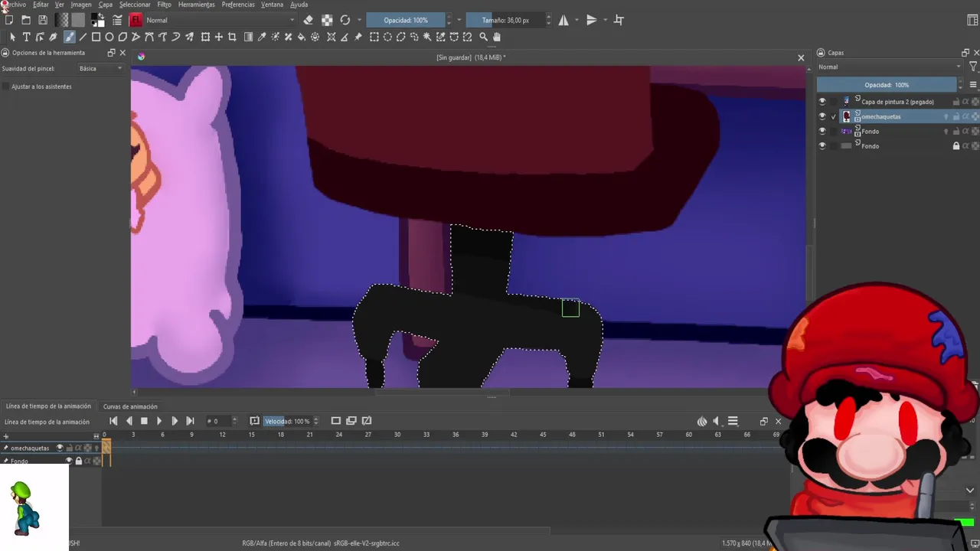The height and width of the screenshot is (551, 980).
Task: Hide the locked Fondo layer in Capas
Action: coord(822,145)
